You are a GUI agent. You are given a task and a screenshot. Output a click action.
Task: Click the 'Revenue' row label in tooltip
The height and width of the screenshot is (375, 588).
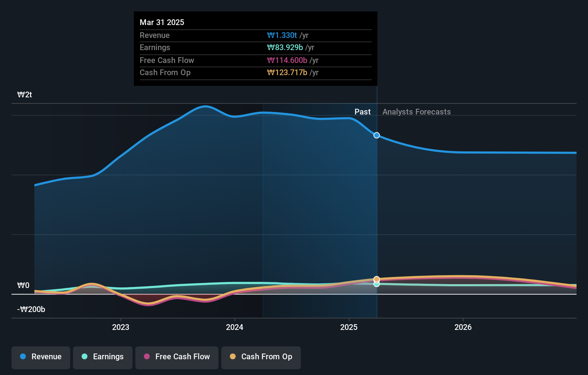tap(155, 35)
